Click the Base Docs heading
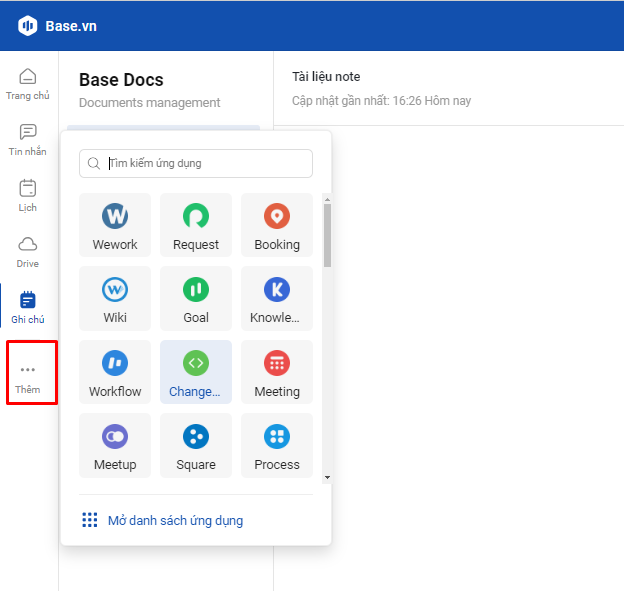624x591 pixels. click(121, 80)
